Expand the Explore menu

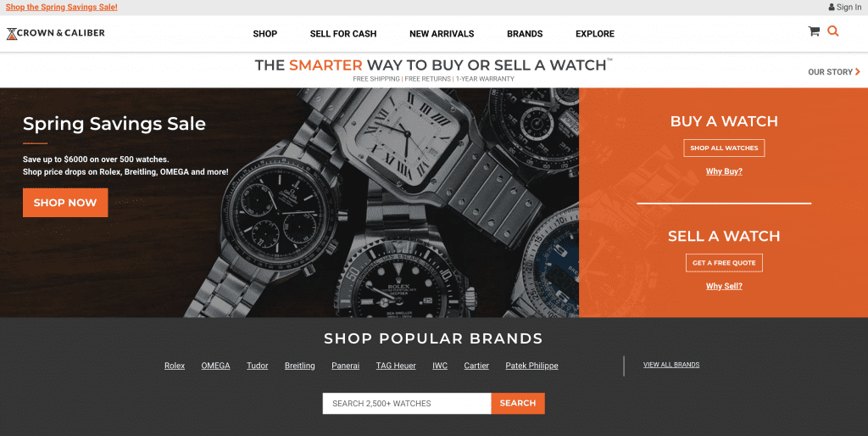(595, 34)
